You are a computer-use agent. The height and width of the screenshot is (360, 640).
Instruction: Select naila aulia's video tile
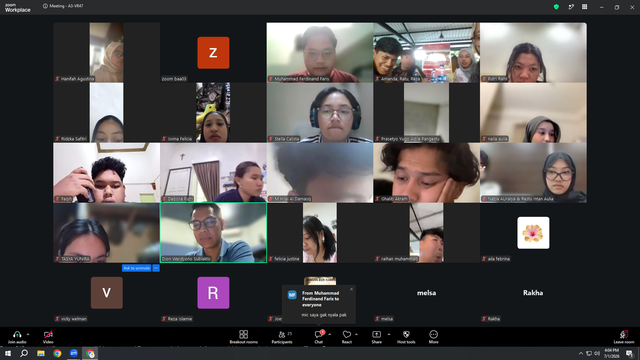(533, 113)
